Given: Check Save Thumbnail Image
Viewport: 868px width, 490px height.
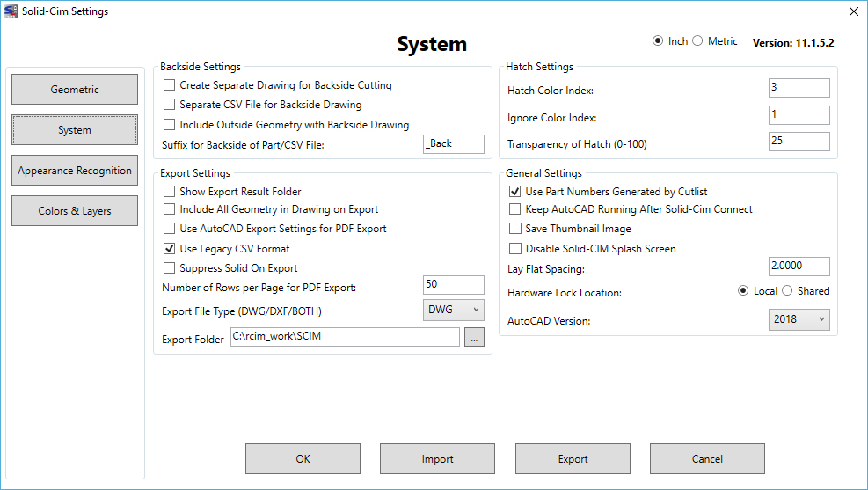Looking at the screenshot, I should 514,228.
